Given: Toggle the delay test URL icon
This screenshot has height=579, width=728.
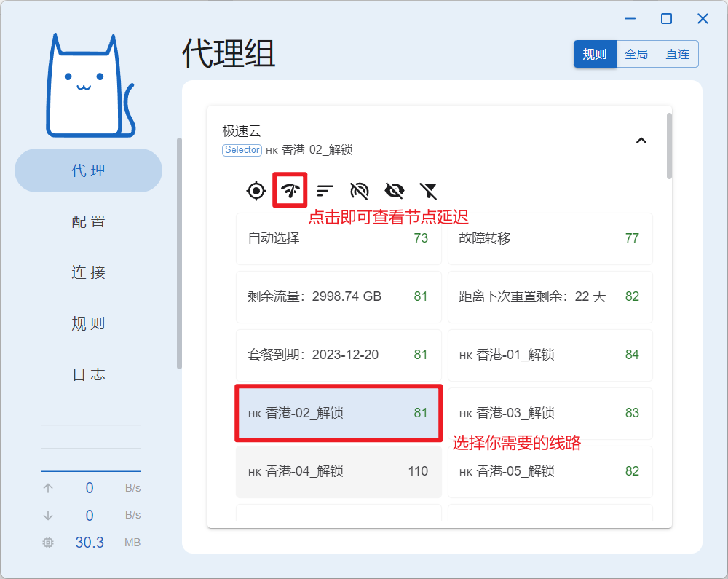Looking at the screenshot, I should click(360, 191).
